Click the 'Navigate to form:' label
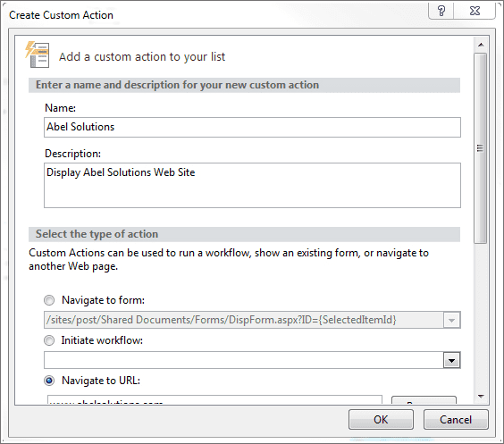 tap(103, 300)
